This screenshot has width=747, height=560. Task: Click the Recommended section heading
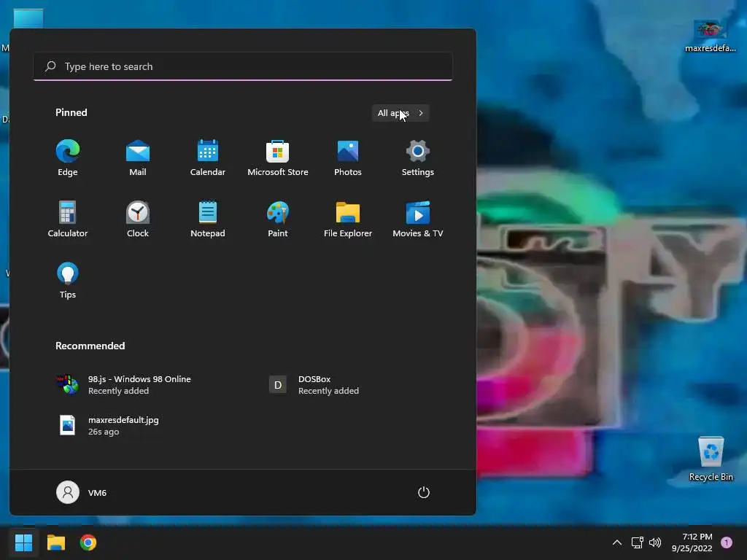[x=90, y=346]
